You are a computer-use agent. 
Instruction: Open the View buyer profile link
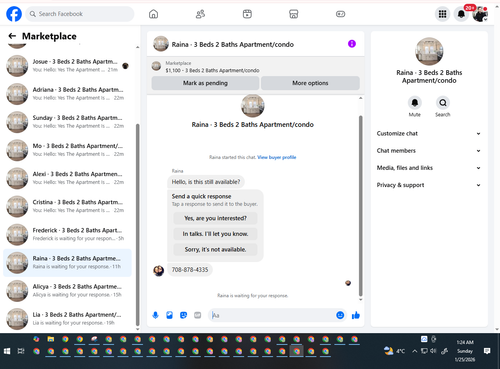[x=277, y=157]
